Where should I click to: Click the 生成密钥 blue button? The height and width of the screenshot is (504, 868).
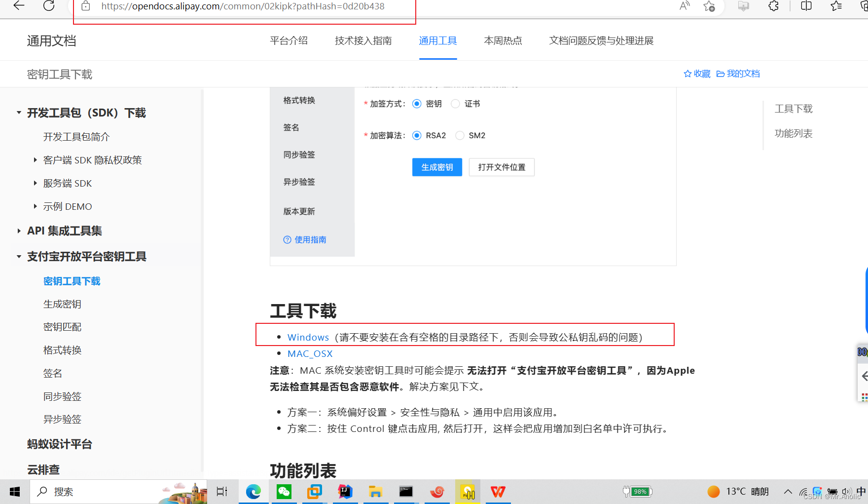[437, 167]
